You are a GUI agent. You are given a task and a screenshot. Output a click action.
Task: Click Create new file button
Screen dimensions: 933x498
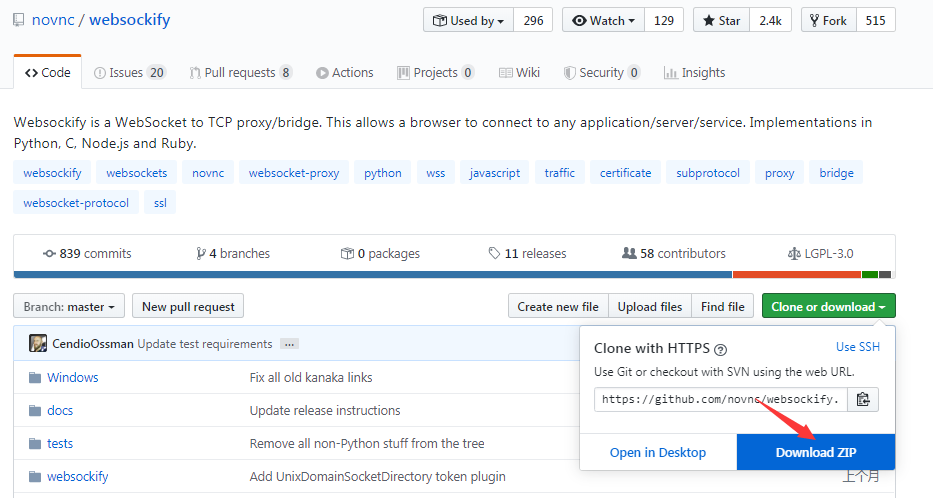pyautogui.click(x=558, y=306)
